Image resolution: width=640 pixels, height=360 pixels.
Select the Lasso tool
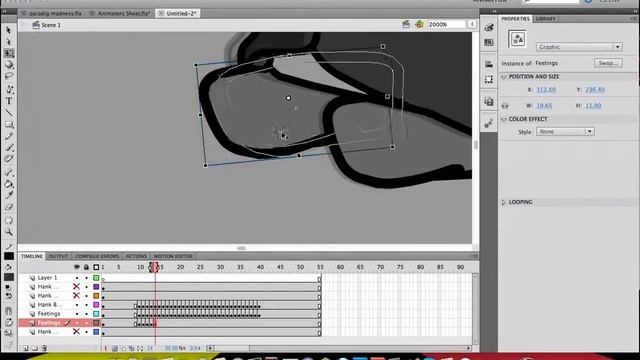tap(9, 76)
